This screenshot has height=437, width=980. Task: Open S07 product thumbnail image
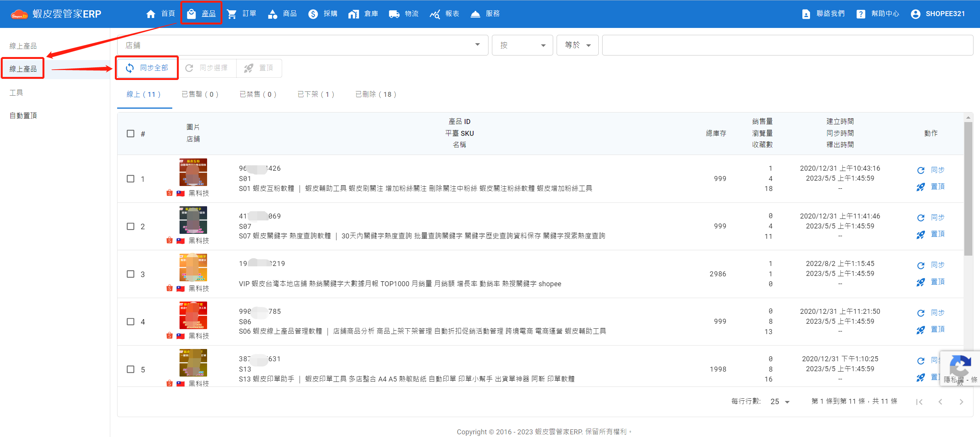tap(193, 220)
